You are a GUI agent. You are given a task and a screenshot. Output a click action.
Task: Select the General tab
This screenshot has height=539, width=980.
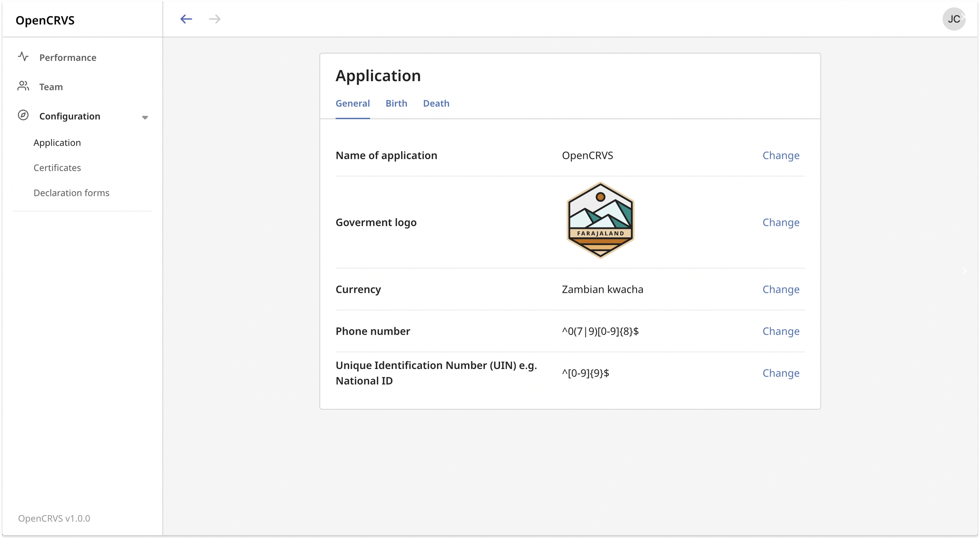pos(353,103)
